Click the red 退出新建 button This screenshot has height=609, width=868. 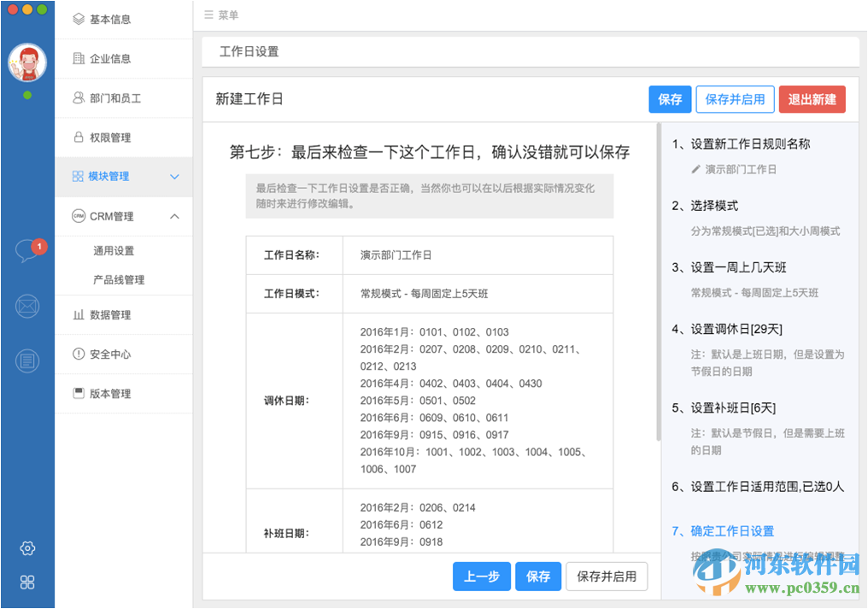pos(812,99)
